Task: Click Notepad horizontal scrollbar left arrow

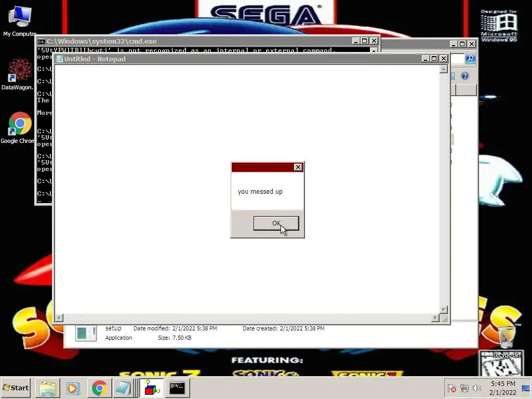Action: pyautogui.click(x=59, y=317)
